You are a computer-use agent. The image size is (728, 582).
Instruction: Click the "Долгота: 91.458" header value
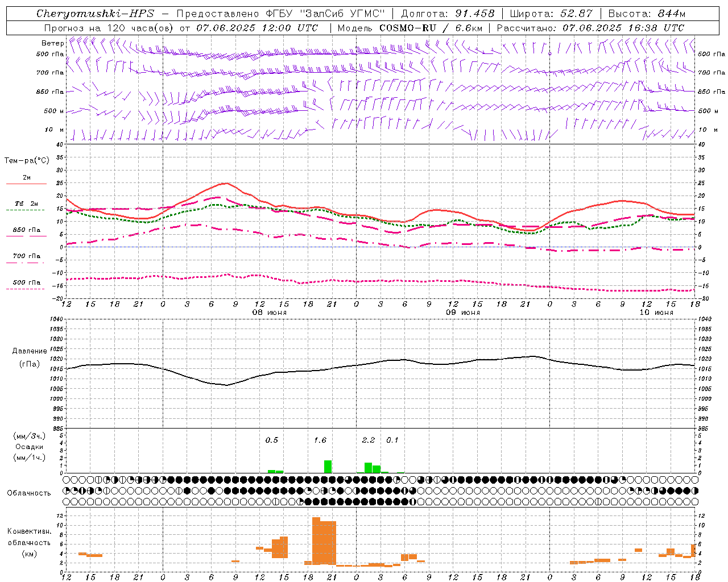point(448,14)
